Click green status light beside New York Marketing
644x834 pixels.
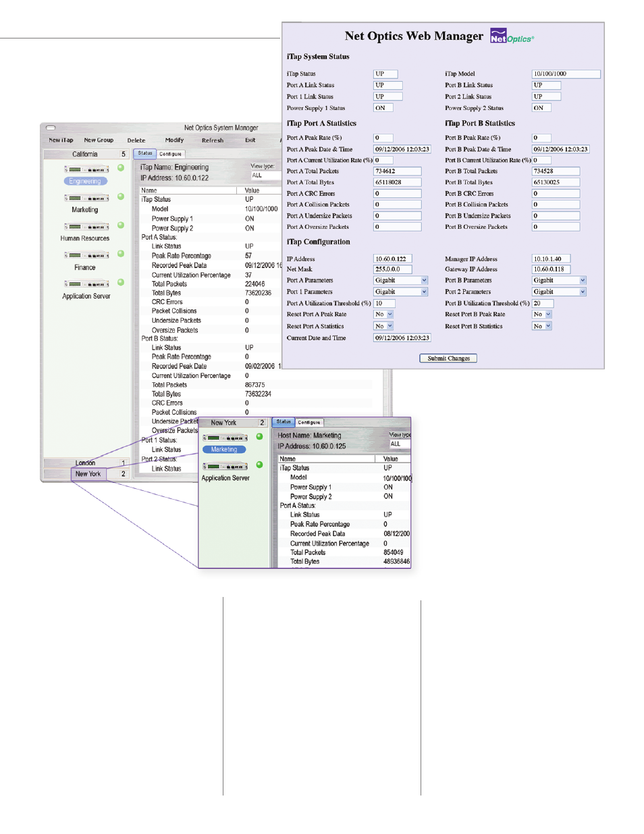coord(259,436)
